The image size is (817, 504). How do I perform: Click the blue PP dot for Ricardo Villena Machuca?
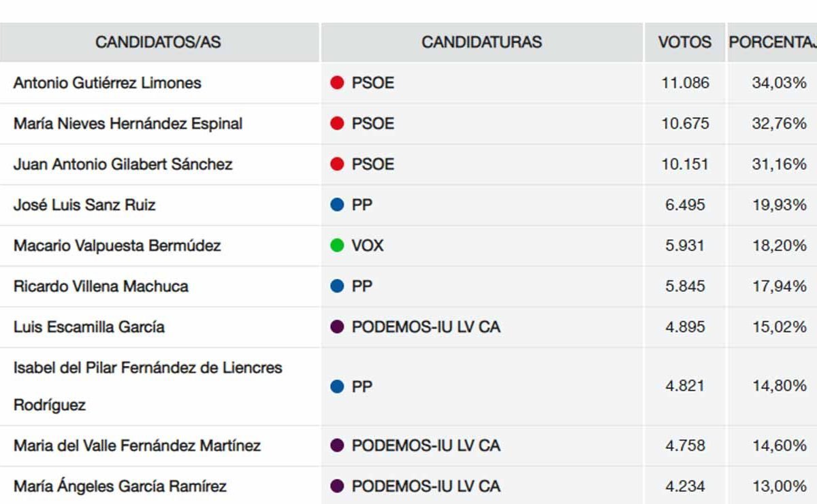(336, 286)
